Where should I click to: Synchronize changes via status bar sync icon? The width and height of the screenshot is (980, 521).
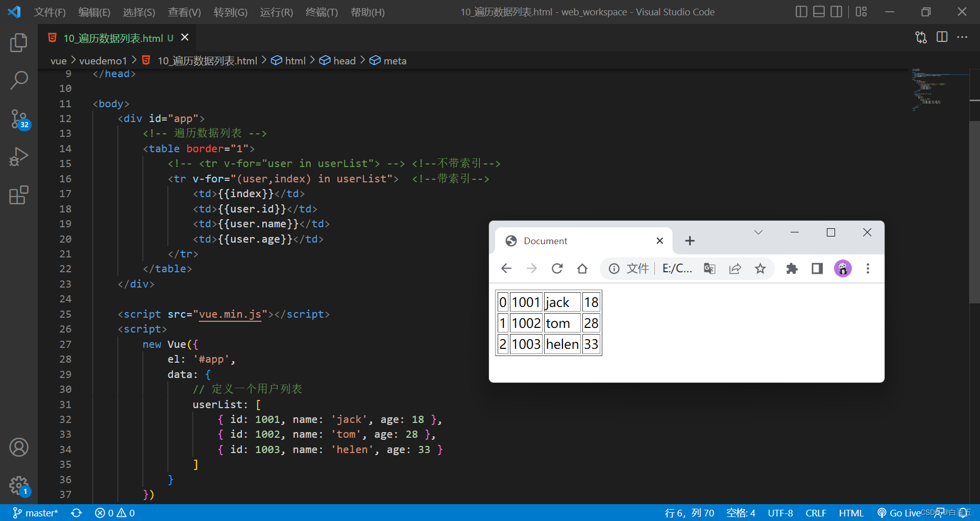coord(77,513)
